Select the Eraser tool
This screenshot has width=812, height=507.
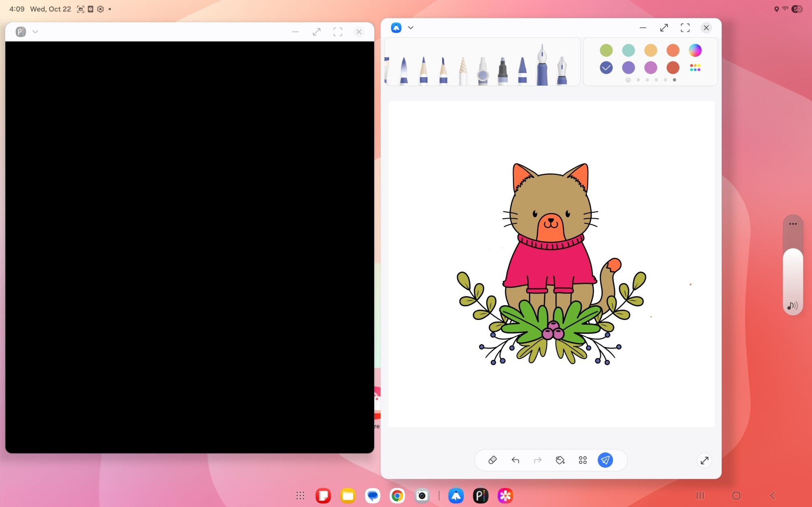pos(492,460)
